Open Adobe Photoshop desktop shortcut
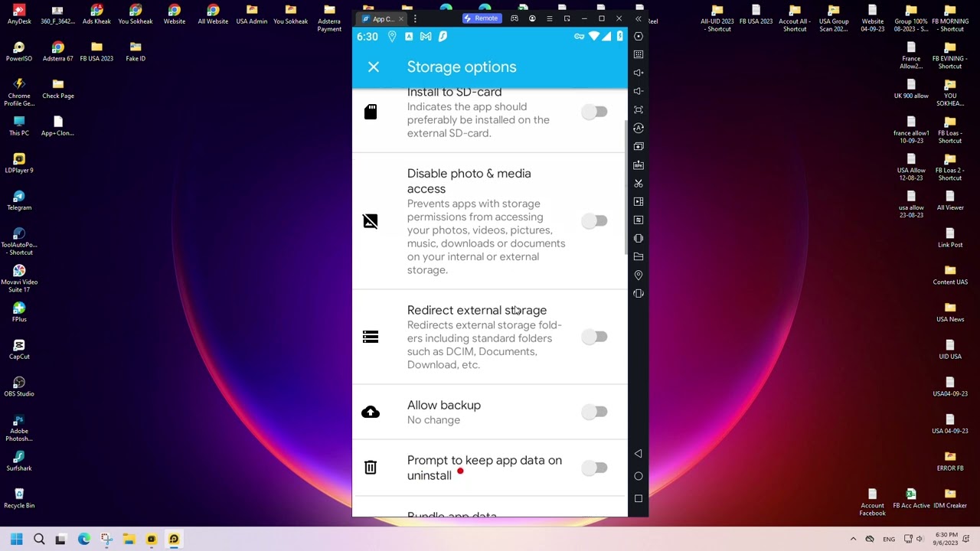 point(19,427)
